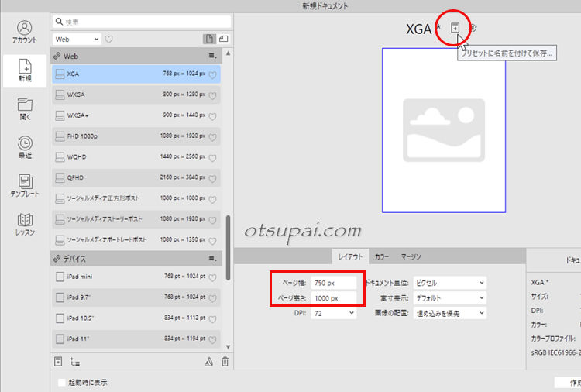Switch to the カラー tab
581x392 pixels.
coord(382,256)
